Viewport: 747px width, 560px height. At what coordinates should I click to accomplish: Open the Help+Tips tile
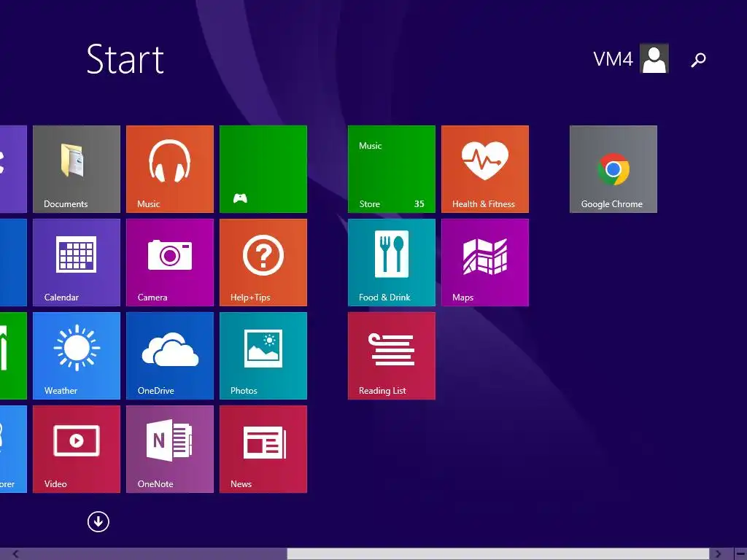click(263, 262)
